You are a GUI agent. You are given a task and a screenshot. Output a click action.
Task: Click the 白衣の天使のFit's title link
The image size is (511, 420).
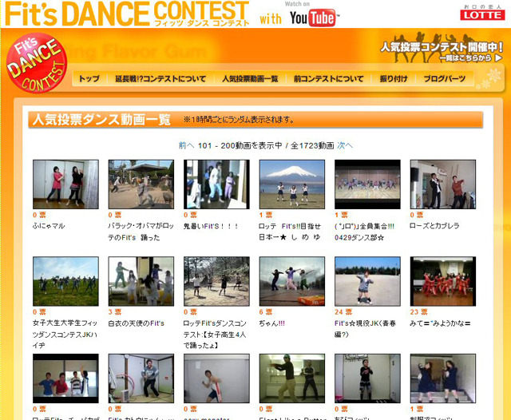[x=137, y=323]
